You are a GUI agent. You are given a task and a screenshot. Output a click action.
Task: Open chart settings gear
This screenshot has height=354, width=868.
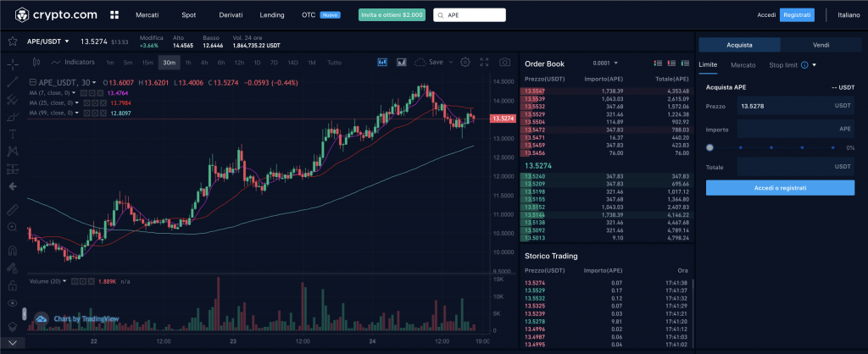[x=465, y=62]
